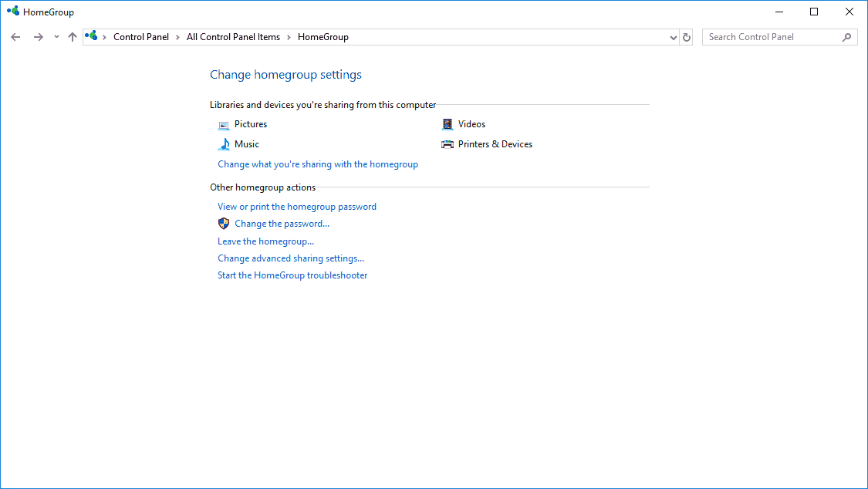Open the recent locations dropdown arrow

click(56, 37)
